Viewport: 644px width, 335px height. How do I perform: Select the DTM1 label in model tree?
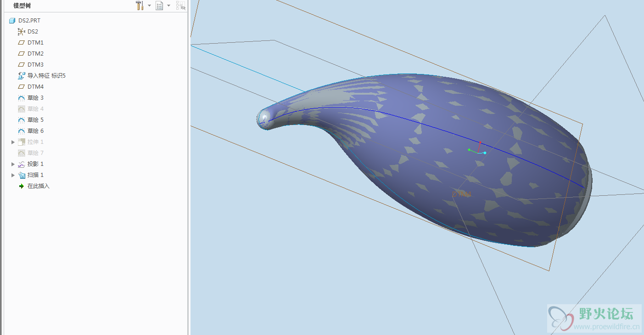point(35,43)
